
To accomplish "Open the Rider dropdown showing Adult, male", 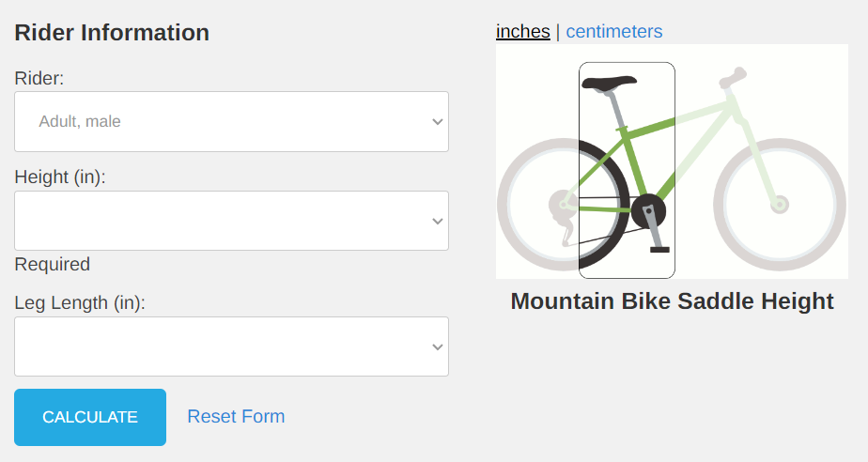I will tap(231, 122).
